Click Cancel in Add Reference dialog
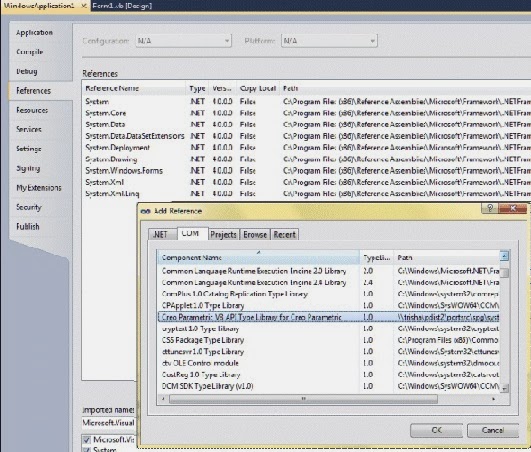 [493, 430]
